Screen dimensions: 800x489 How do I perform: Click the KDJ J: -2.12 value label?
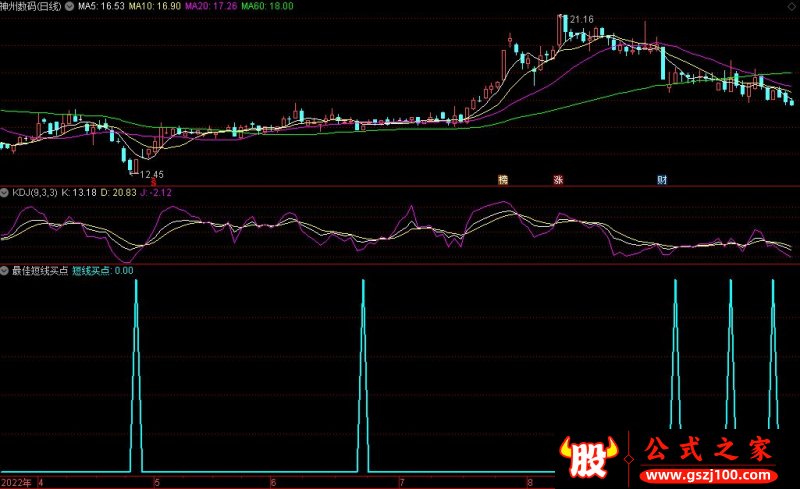click(x=155, y=192)
